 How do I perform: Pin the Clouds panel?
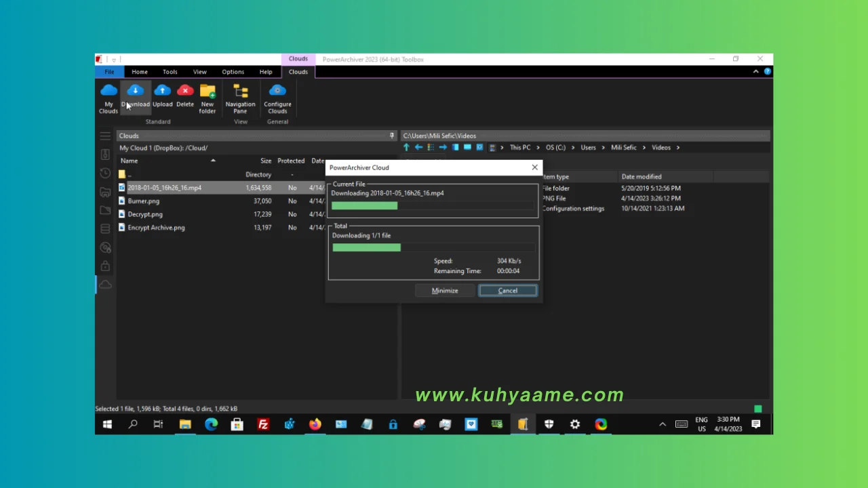point(391,136)
